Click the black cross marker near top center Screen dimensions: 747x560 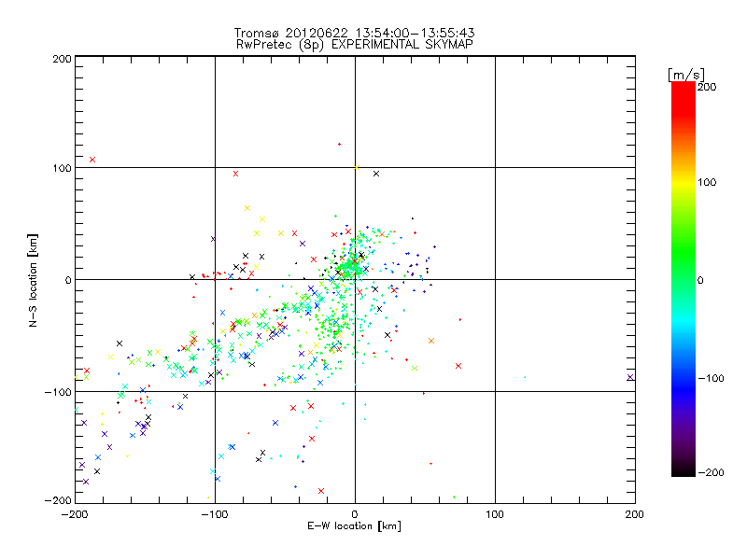click(x=376, y=174)
